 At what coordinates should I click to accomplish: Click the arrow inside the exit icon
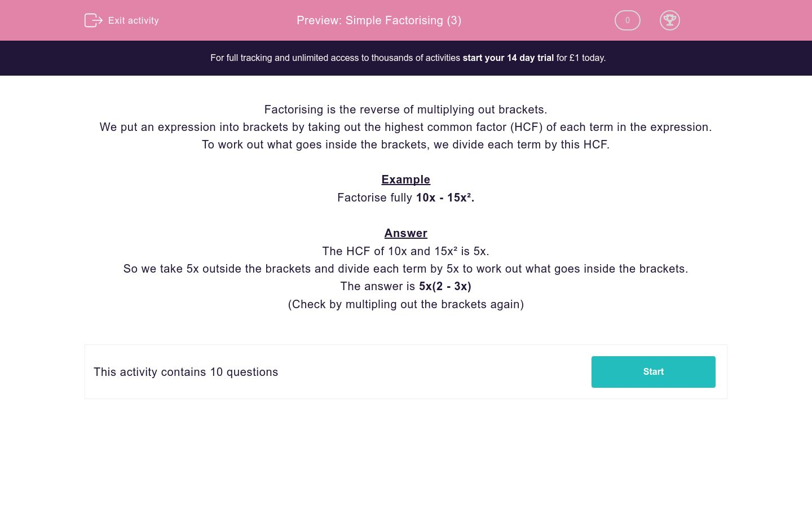pos(97,20)
